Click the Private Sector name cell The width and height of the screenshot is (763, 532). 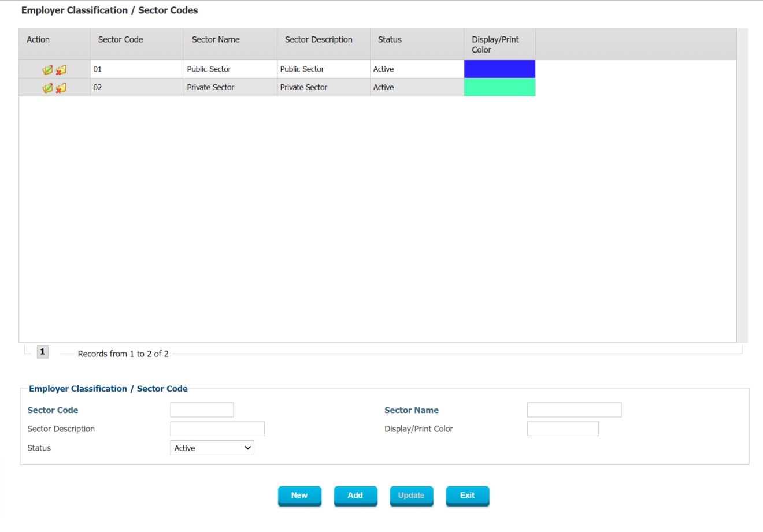point(231,88)
